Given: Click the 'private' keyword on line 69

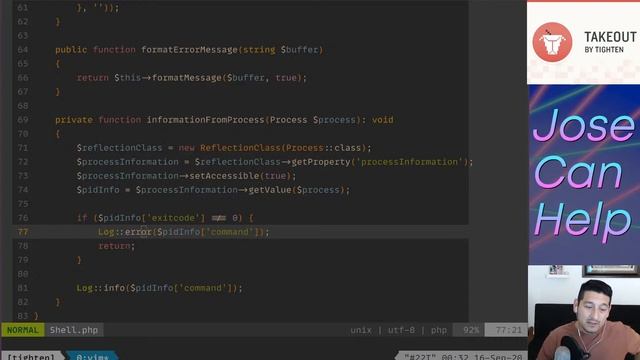Looking at the screenshot, I should (x=74, y=120).
